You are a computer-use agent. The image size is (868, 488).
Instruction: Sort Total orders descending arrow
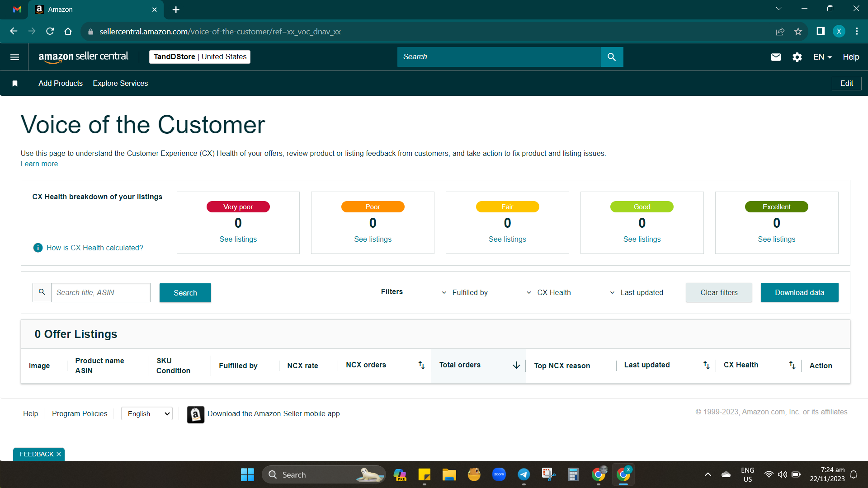(x=516, y=365)
